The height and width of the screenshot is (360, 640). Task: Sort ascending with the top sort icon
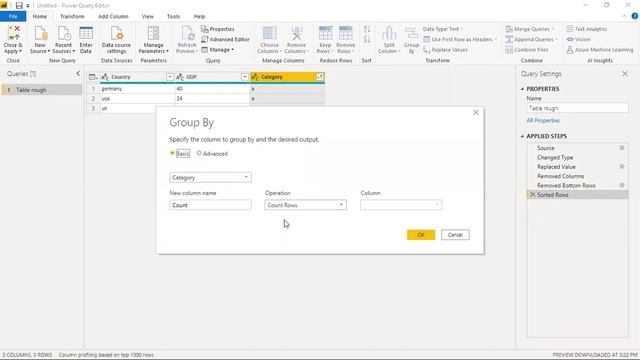(367, 29)
